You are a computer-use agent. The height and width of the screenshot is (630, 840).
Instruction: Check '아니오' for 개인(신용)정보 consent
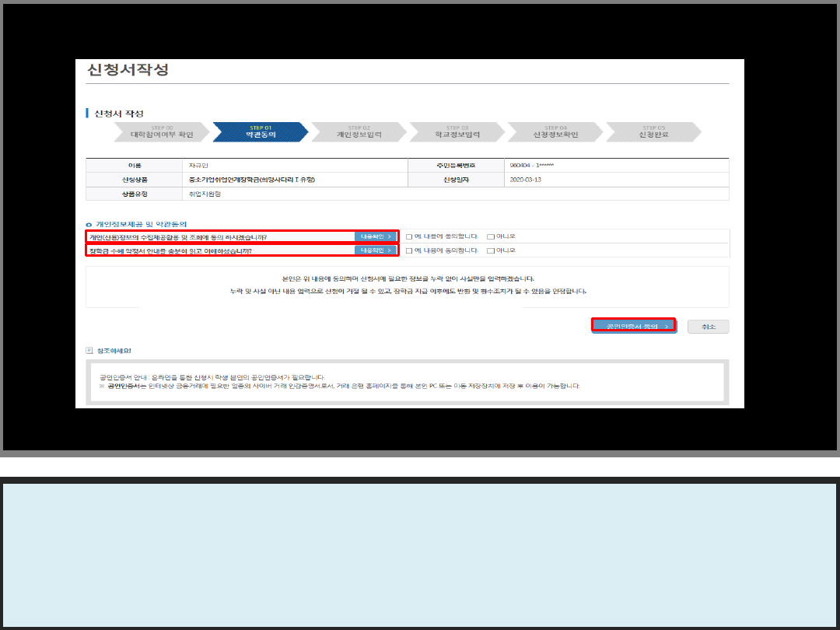click(x=490, y=236)
